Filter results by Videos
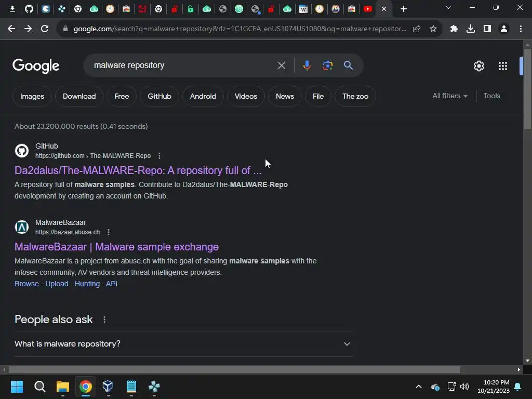The width and height of the screenshot is (532, 399). 246,96
